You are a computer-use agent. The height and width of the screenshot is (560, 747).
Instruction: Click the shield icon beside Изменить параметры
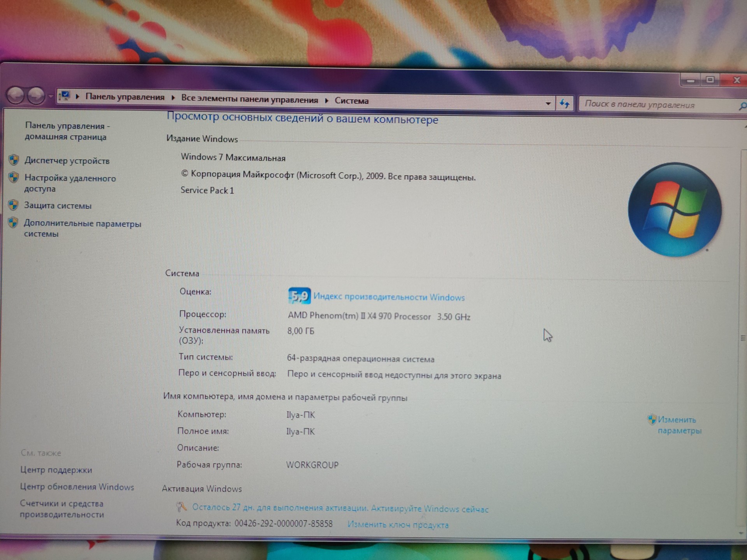click(x=652, y=419)
